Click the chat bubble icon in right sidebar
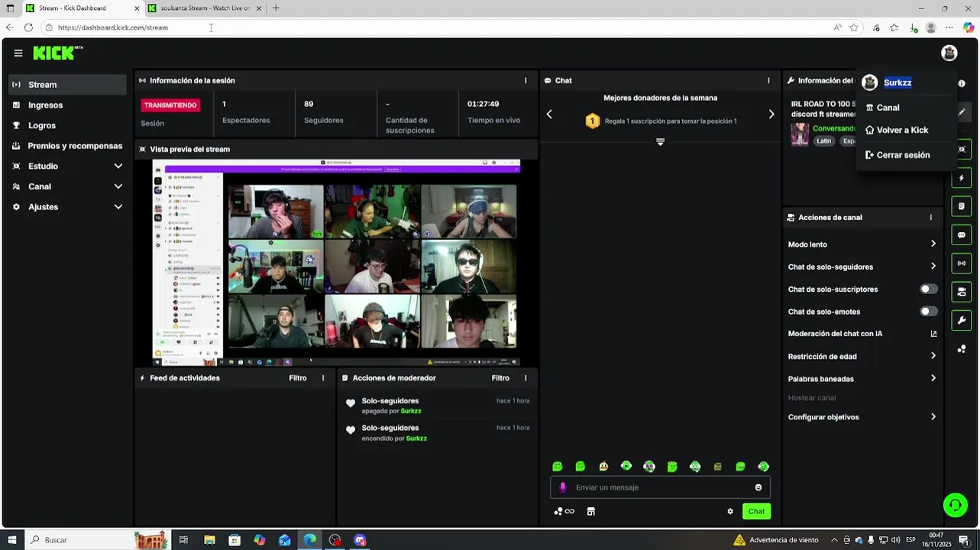Viewport: 980px width, 550px height. click(962, 235)
